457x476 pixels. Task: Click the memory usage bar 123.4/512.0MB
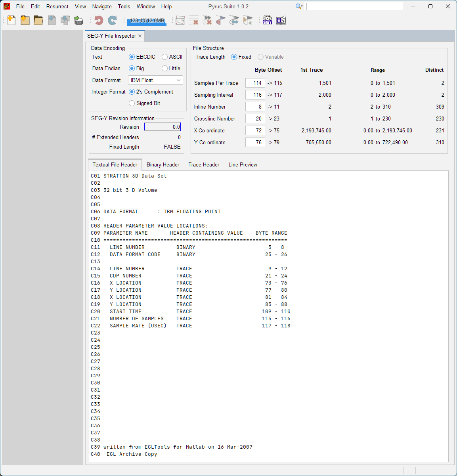[147, 21]
